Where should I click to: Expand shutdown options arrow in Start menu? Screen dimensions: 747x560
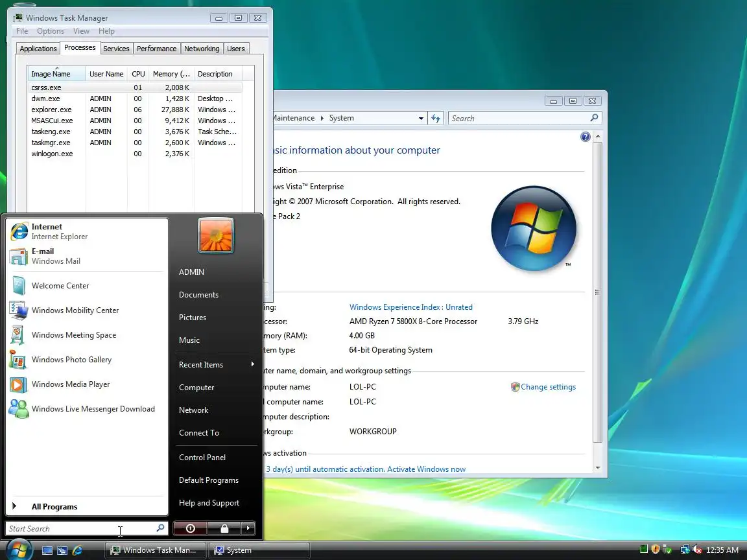click(x=248, y=528)
